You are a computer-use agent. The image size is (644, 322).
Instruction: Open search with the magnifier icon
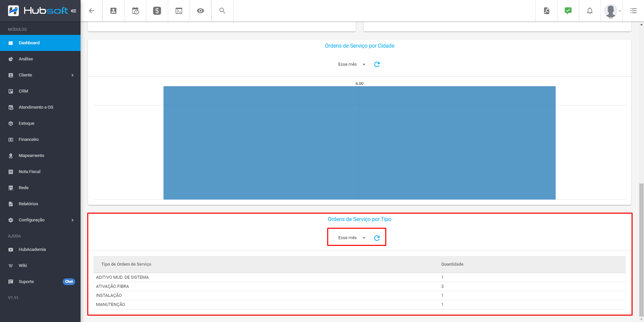tap(222, 11)
